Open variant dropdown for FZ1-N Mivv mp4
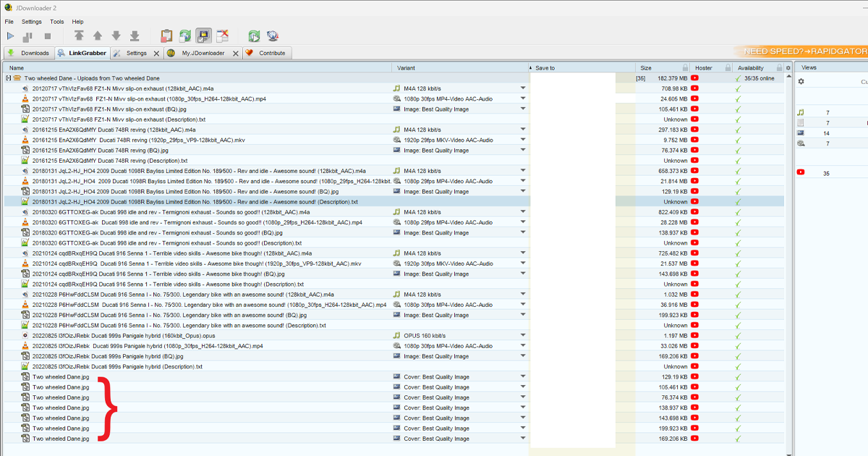This screenshot has width=868, height=456. coord(523,98)
